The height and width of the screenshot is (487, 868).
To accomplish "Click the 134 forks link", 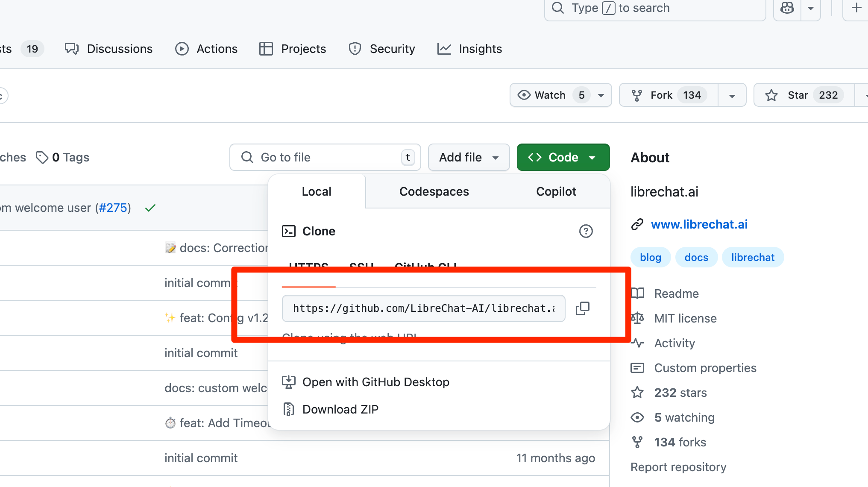I will (x=680, y=442).
